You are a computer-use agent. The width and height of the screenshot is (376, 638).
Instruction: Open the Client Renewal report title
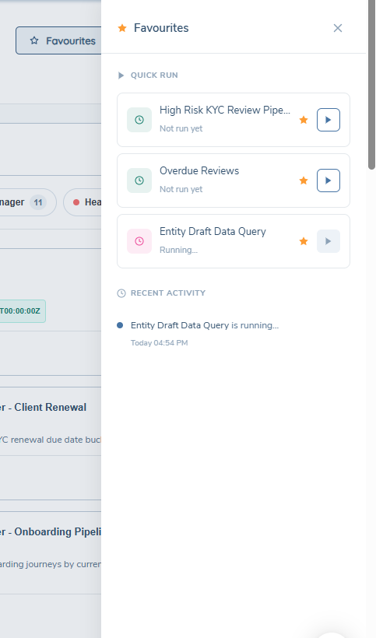click(x=43, y=408)
